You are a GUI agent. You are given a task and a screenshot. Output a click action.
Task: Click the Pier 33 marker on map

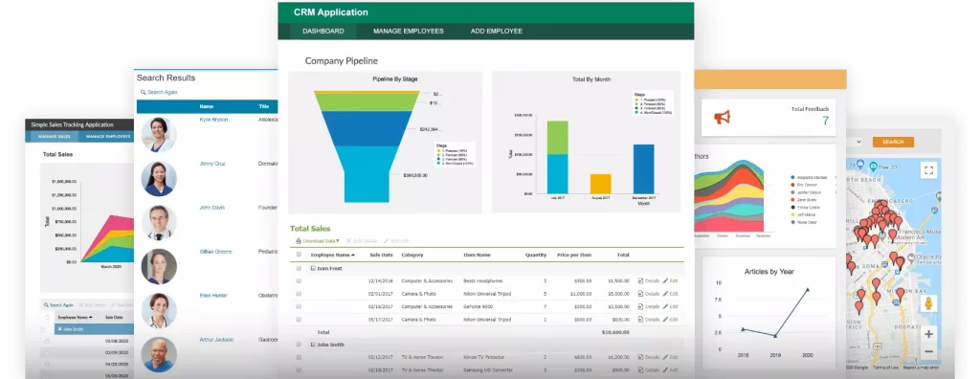point(872,167)
